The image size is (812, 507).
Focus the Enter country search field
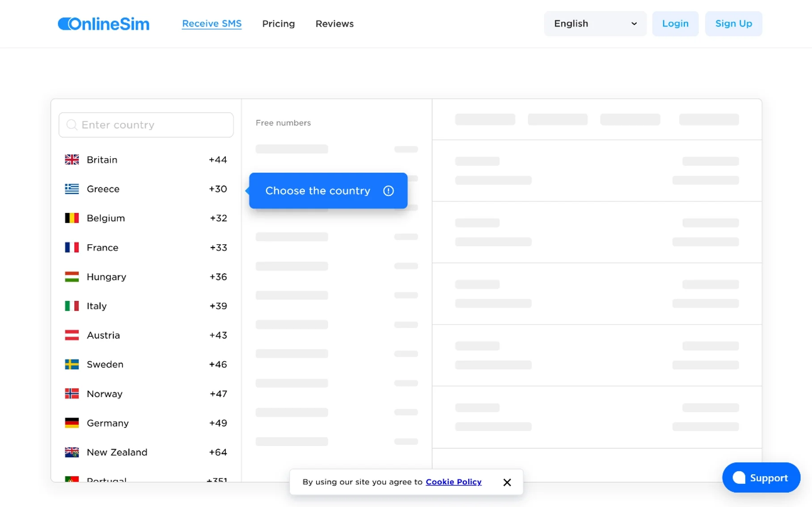click(x=146, y=125)
